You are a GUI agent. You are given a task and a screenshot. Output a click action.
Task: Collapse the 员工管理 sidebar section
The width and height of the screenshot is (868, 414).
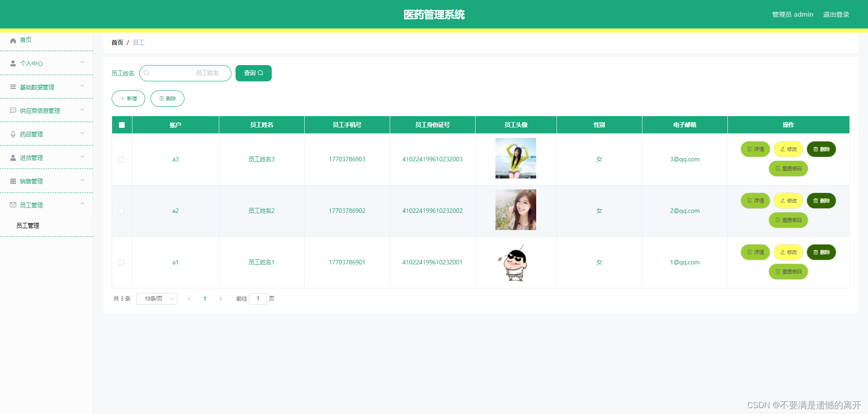click(x=47, y=204)
